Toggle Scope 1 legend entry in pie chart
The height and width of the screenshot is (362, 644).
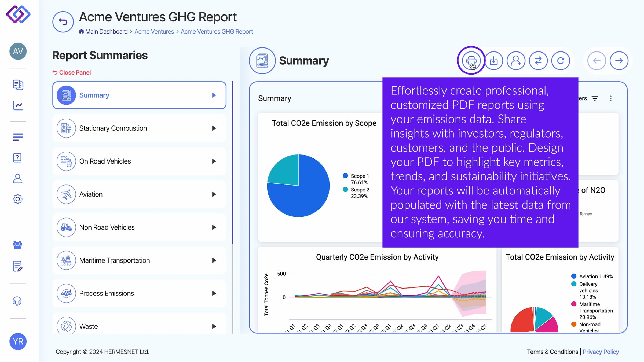(360, 176)
